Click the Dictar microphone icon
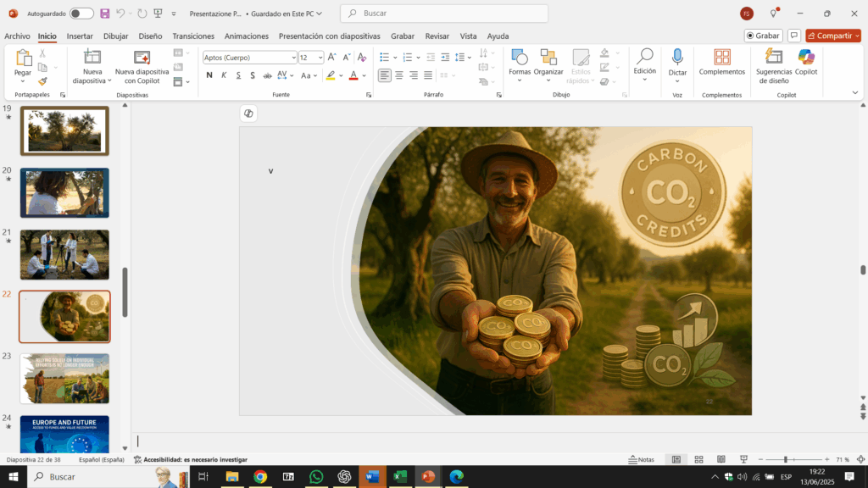Viewport: 868px width, 488px height. pos(677,57)
